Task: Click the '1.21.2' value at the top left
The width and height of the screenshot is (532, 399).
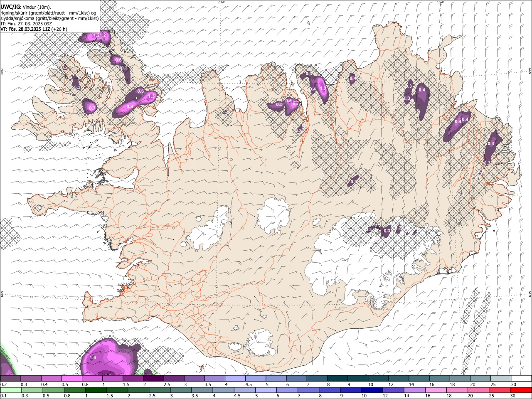Action: tap(100, 35)
